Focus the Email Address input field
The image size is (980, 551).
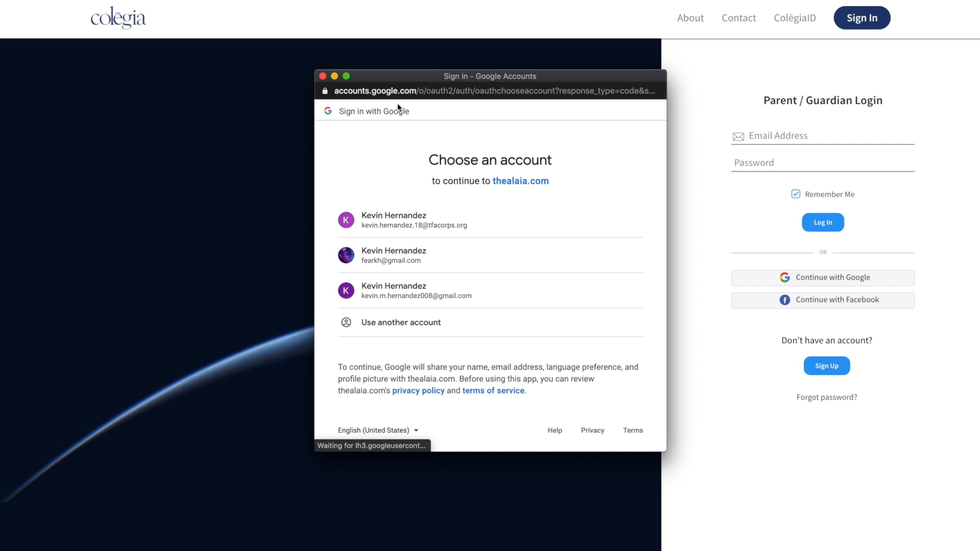click(823, 136)
